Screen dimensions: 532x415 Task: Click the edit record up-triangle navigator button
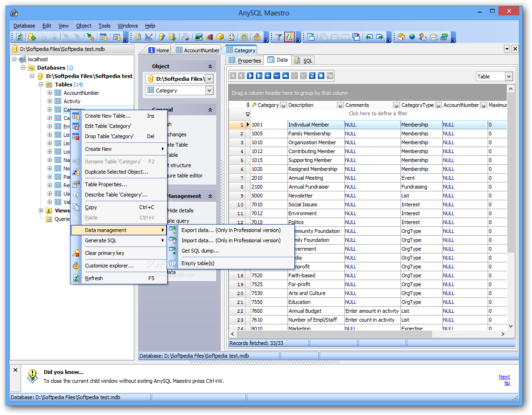[286, 76]
